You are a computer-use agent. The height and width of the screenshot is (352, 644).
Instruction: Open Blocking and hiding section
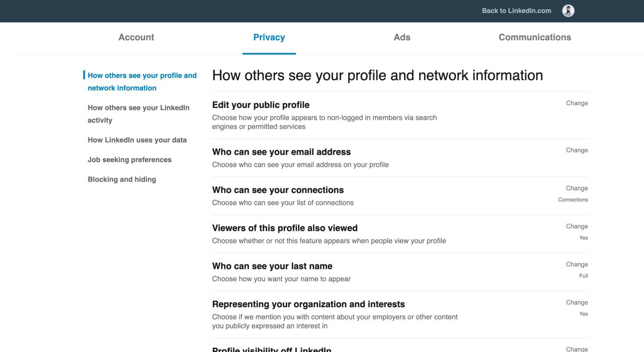pos(122,179)
